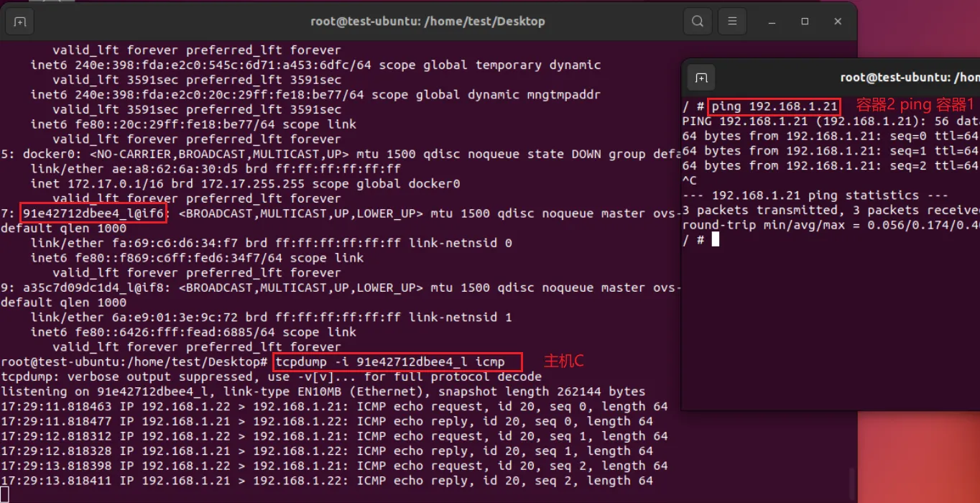Click the red-boxed ping 192.168.1.21 command

tap(775, 107)
